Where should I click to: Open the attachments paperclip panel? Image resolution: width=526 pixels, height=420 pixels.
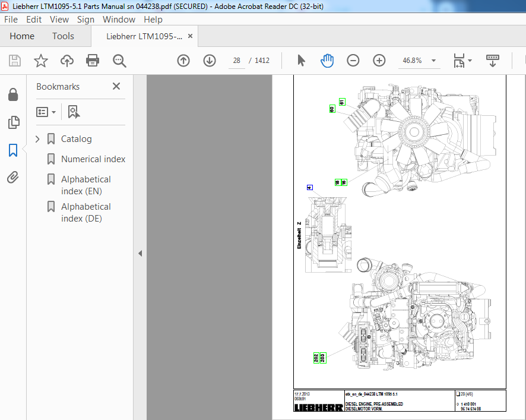point(13,177)
